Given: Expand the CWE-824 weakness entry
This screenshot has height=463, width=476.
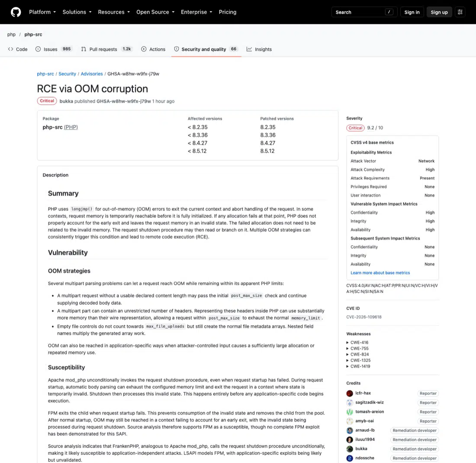Looking at the screenshot, I should click(357, 354).
